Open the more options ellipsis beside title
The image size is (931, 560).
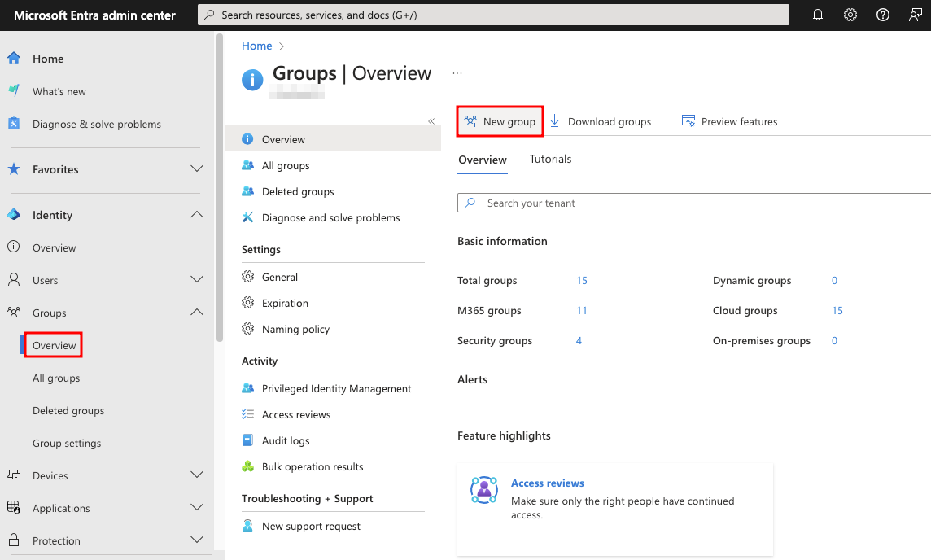point(457,73)
